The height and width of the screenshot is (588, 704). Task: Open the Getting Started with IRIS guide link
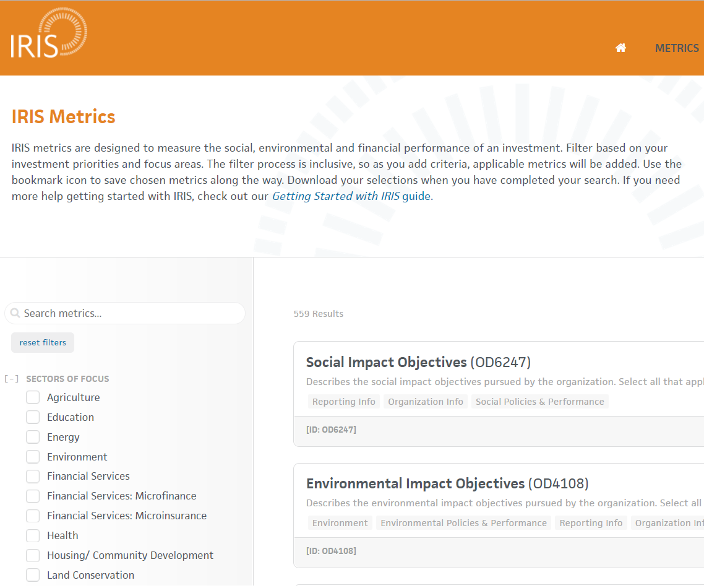click(352, 196)
